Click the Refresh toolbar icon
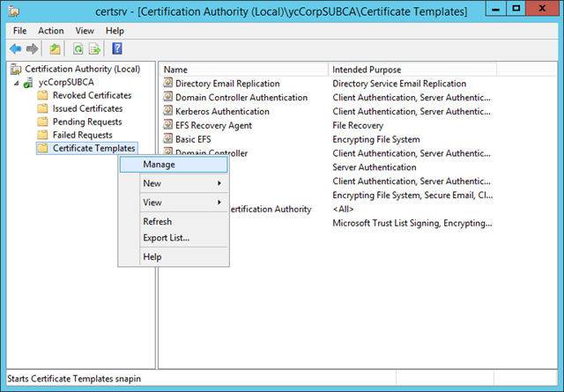This screenshot has width=564, height=392. (x=78, y=48)
